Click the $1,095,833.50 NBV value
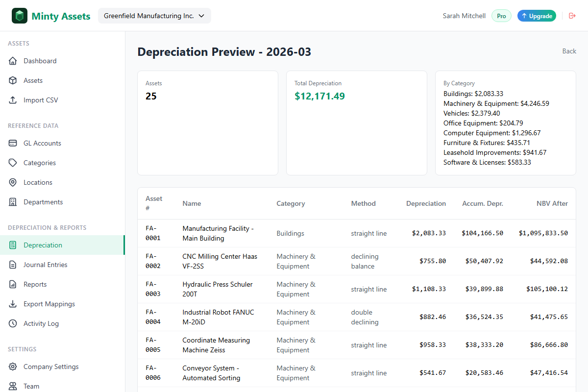This screenshot has width=588, height=392. coord(543,233)
